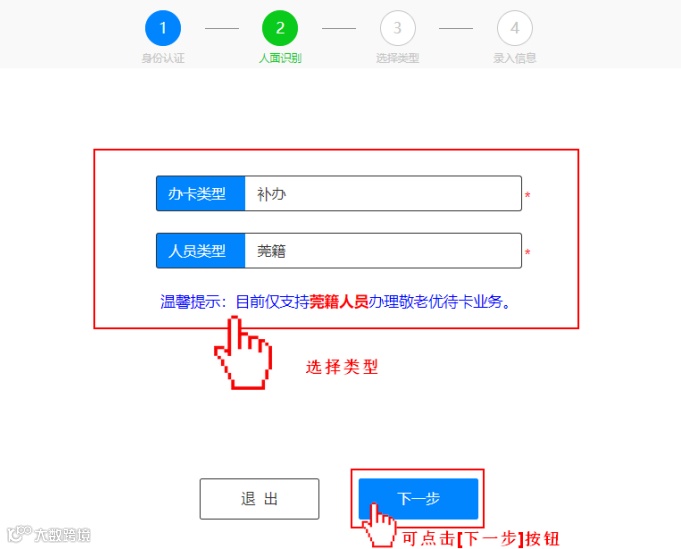Click the 可点击[下一步]按钮 annotation text
This screenshot has width=681, height=549.
pyautogui.click(x=480, y=539)
